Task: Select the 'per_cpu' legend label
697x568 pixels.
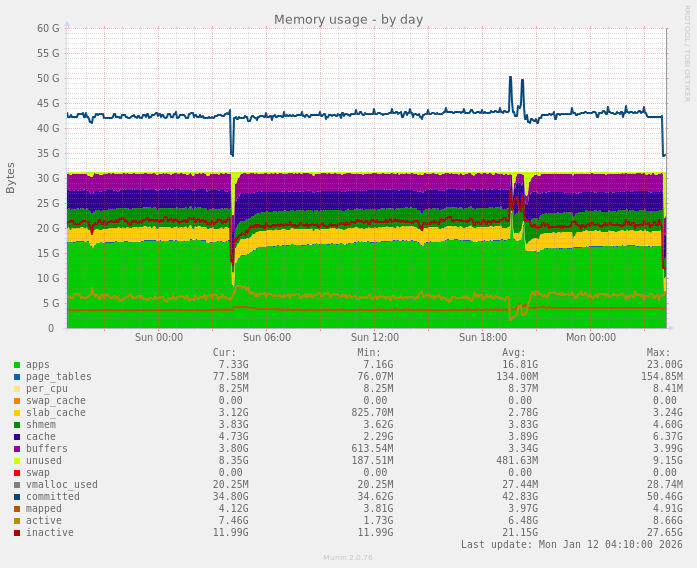Action: 47,389
